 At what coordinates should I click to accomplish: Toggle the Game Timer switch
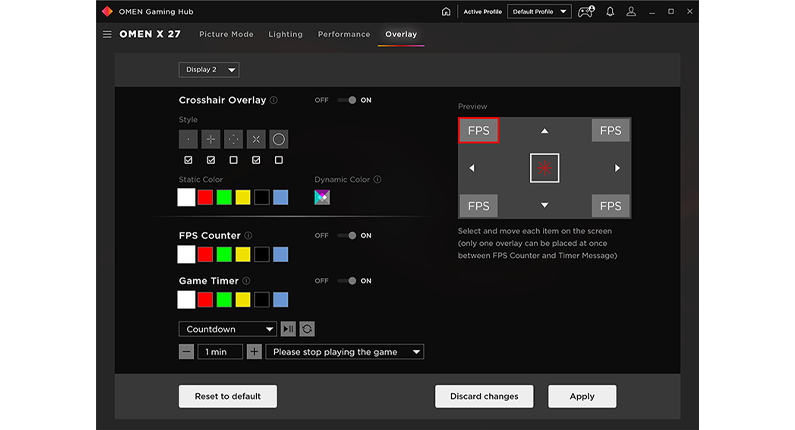click(x=347, y=281)
